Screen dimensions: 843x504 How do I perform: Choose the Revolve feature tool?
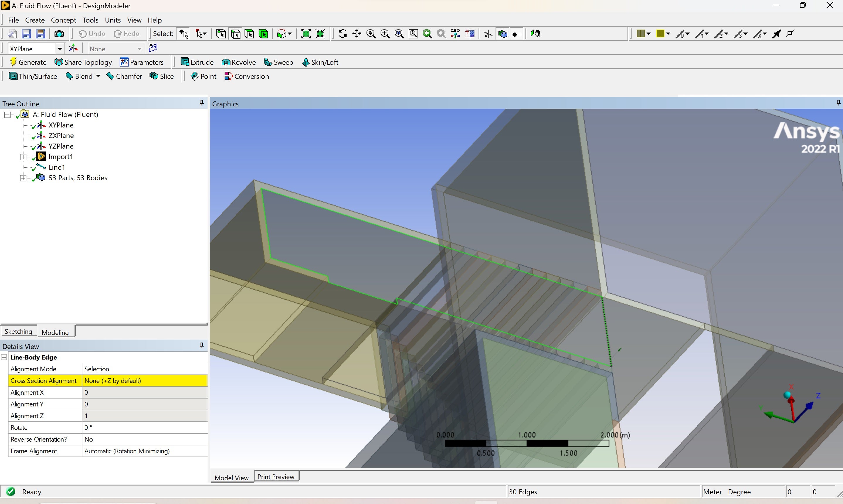(238, 62)
